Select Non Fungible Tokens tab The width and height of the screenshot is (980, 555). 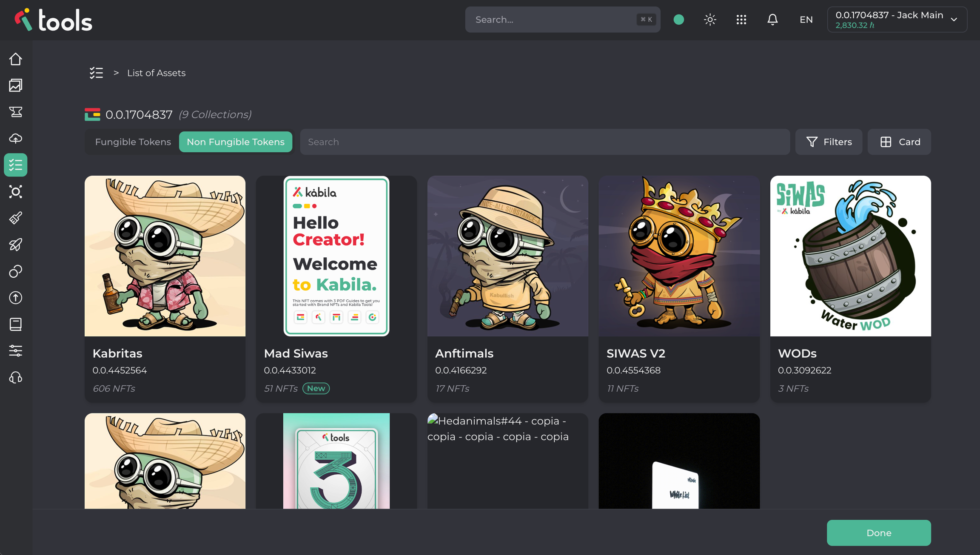point(235,142)
